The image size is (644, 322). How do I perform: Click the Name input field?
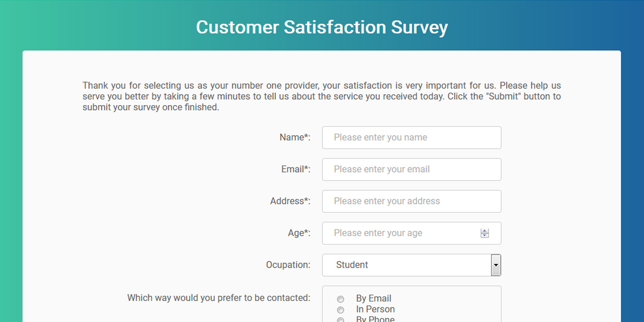411,137
